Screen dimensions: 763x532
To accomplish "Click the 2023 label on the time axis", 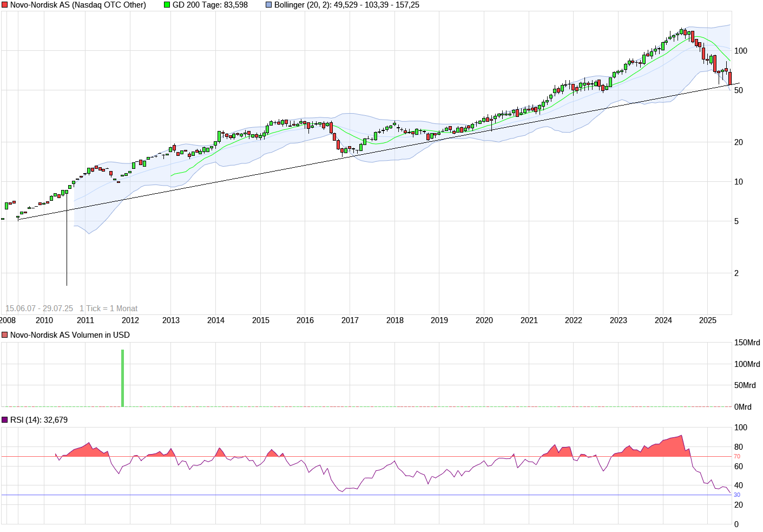I will (x=619, y=320).
